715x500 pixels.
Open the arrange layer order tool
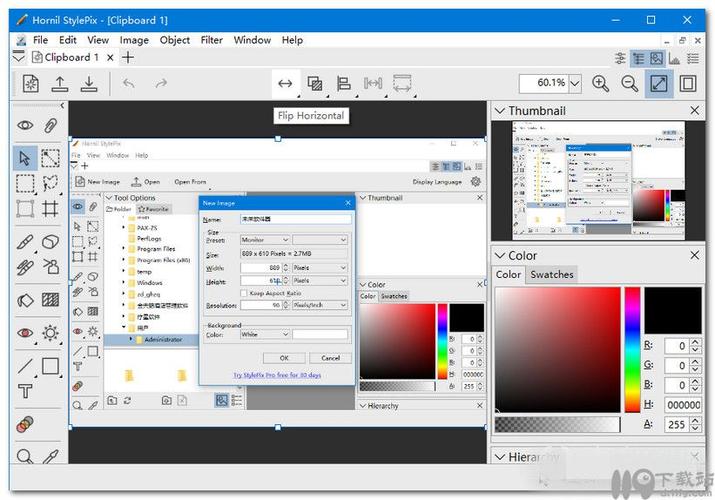[315, 83]
